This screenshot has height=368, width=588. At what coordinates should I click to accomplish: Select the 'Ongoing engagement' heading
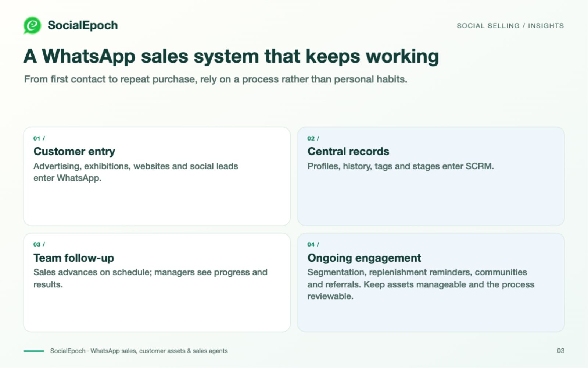pyautogui.click(x=364, y=258)
